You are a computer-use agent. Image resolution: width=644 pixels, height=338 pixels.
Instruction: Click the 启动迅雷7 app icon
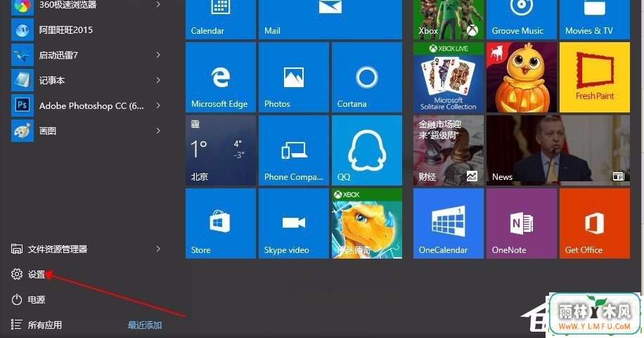22,55
